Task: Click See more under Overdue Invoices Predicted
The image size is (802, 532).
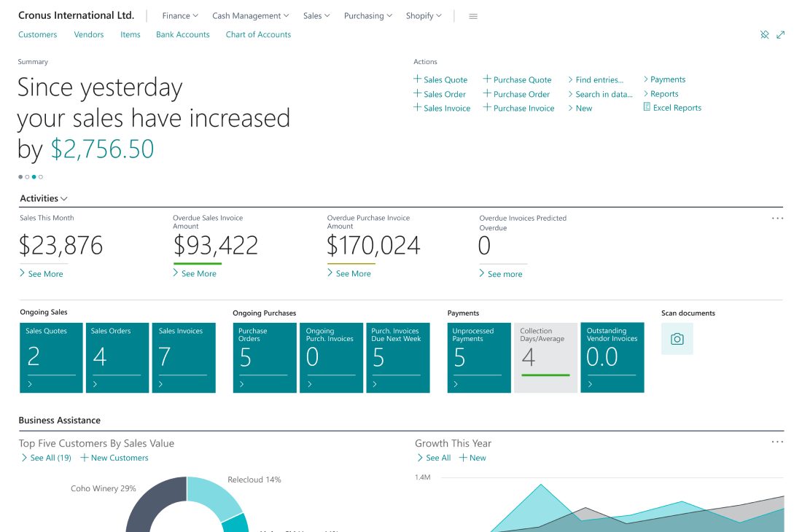Action: 501,274
